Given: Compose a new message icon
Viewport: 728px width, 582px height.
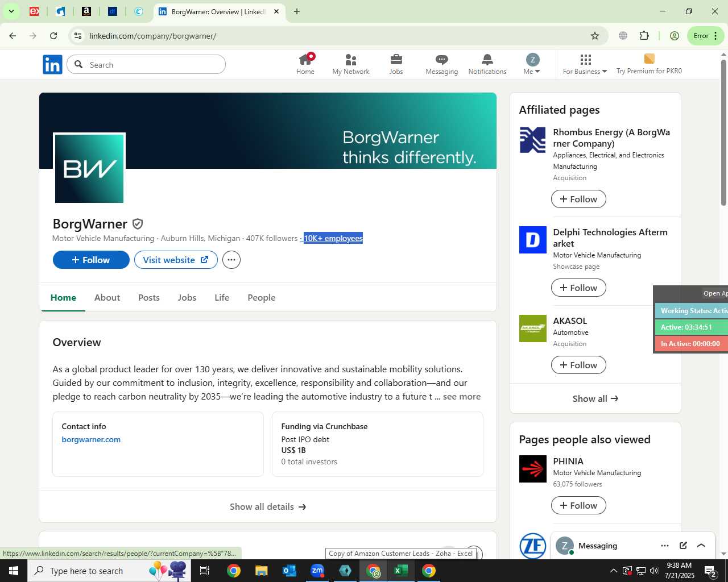Looking at the screenshot, I should click(683, 546).
